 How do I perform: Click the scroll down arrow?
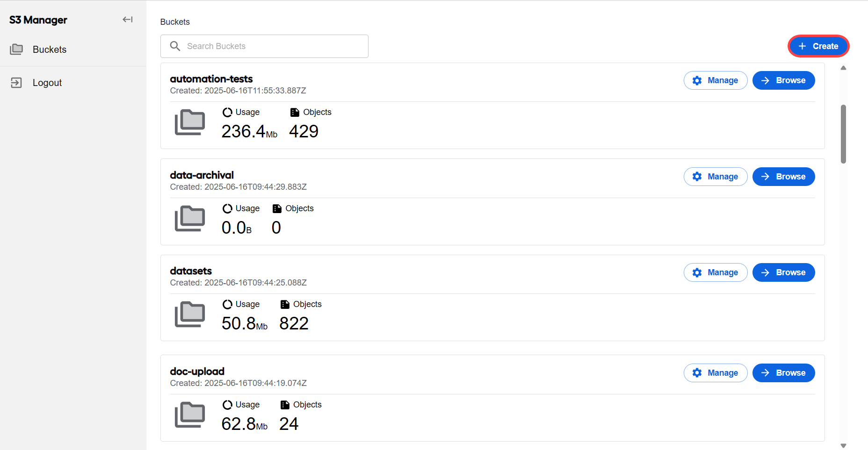coord(843,446)
